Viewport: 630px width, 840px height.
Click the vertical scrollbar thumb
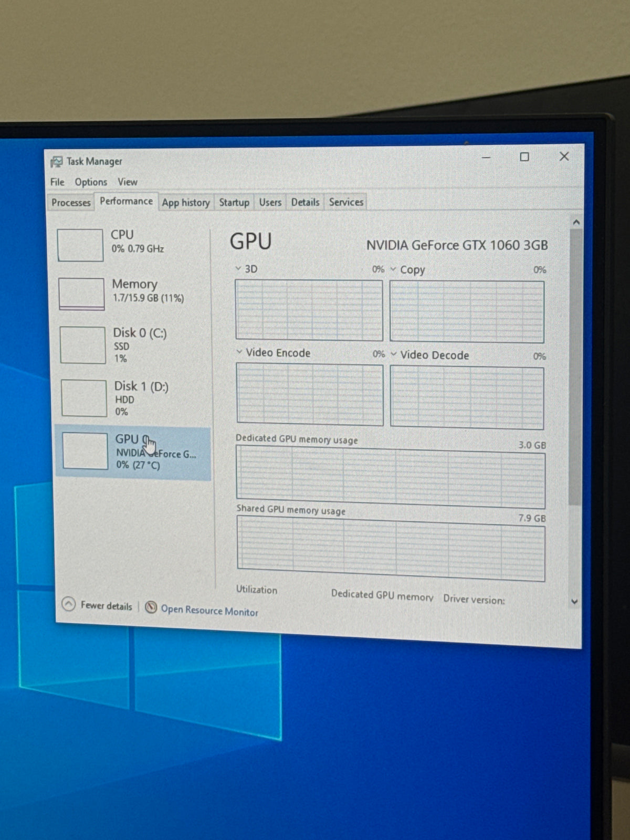(x=575, y=366)
